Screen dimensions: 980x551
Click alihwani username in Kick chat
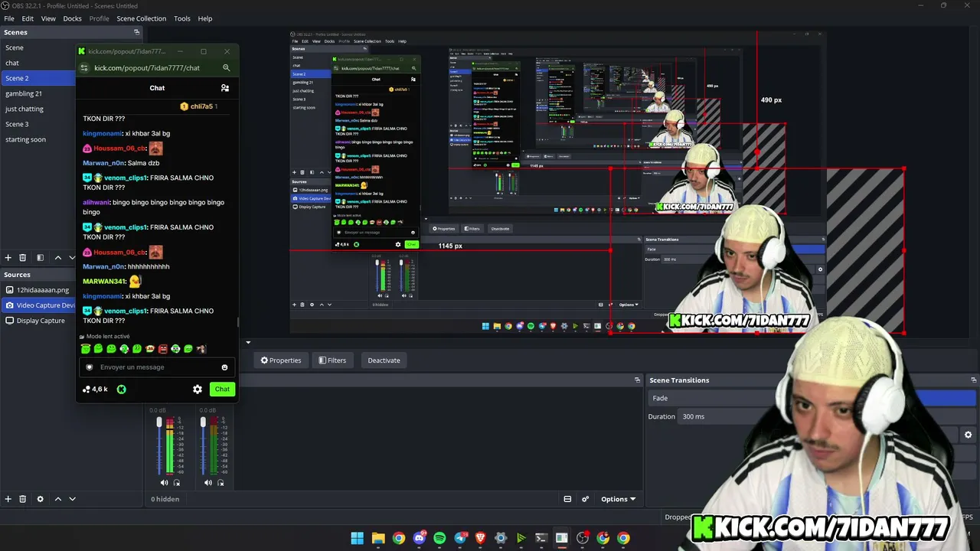click(x=96, y=203)
